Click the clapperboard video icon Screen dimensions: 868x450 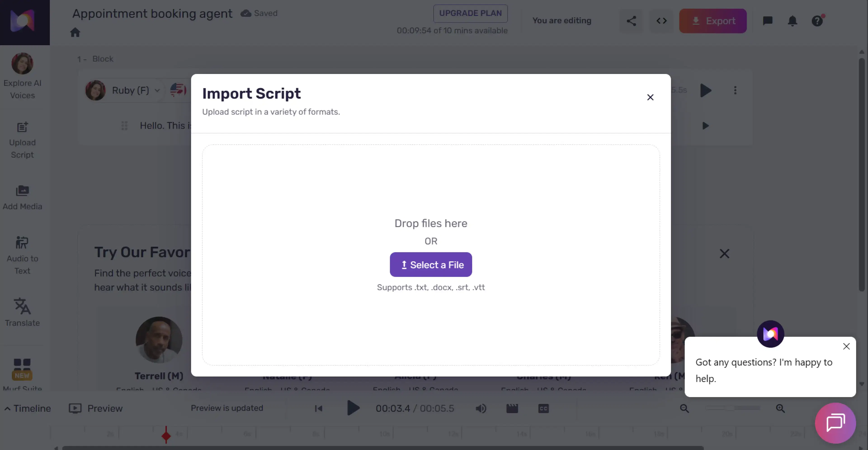(512, 409)
